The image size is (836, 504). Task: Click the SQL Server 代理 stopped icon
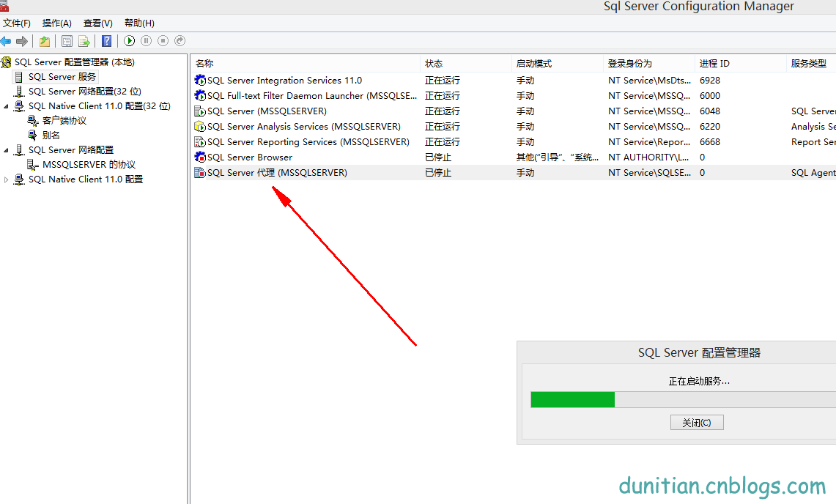coord(200,173)
